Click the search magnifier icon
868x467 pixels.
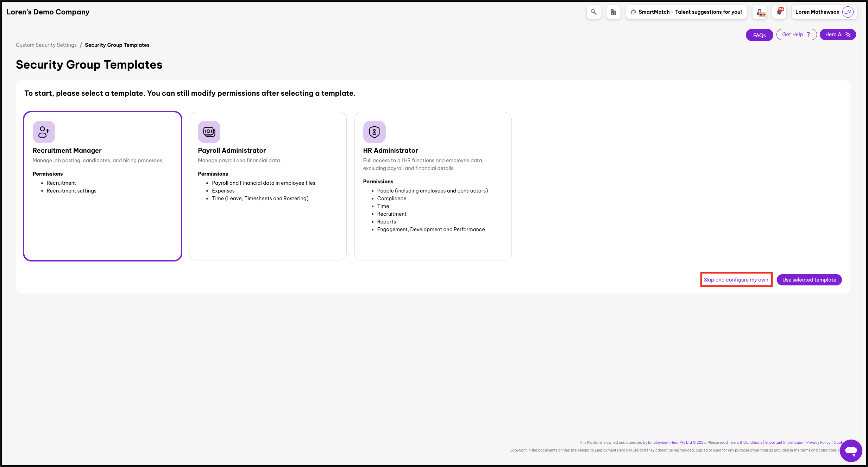tap(593, 12)
